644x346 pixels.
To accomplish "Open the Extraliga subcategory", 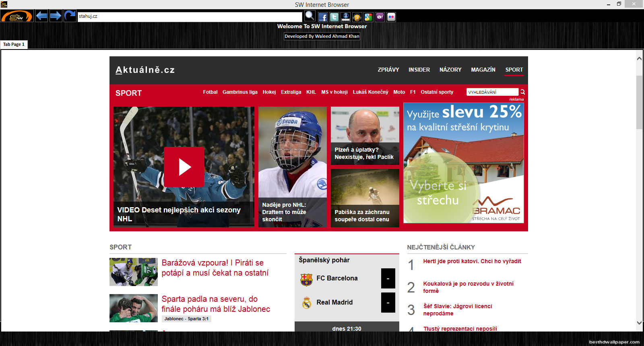I will point(291,92).
